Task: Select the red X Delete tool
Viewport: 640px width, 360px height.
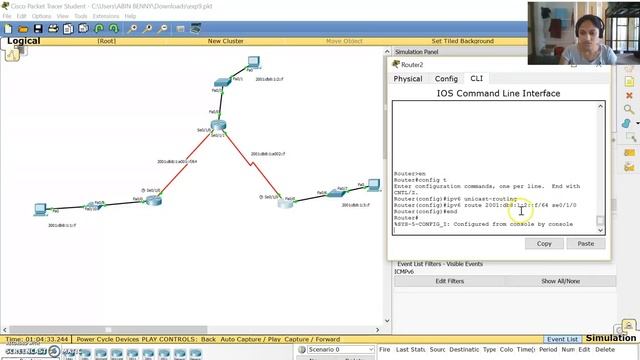Action: pyautogui.click(x=629, y=96)
